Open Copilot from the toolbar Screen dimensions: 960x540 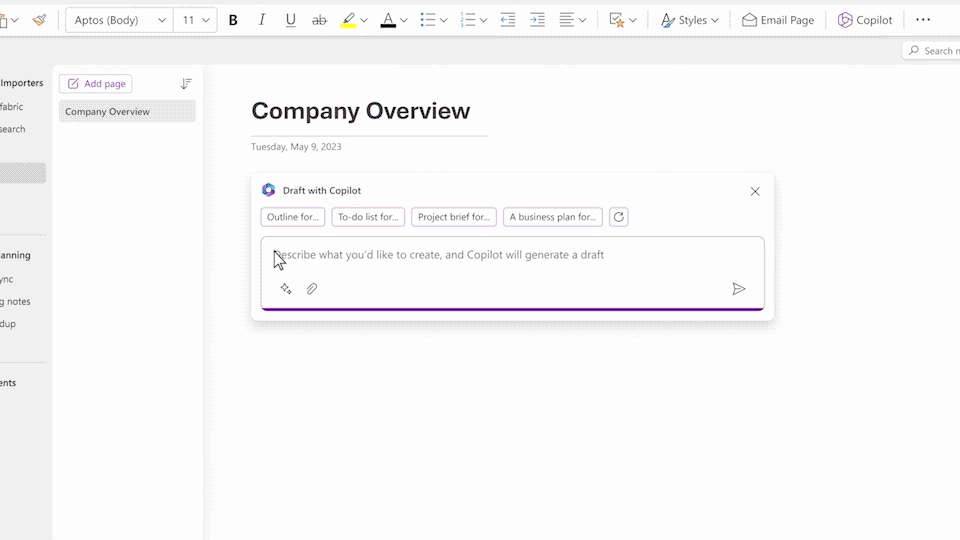coord(865,20)
